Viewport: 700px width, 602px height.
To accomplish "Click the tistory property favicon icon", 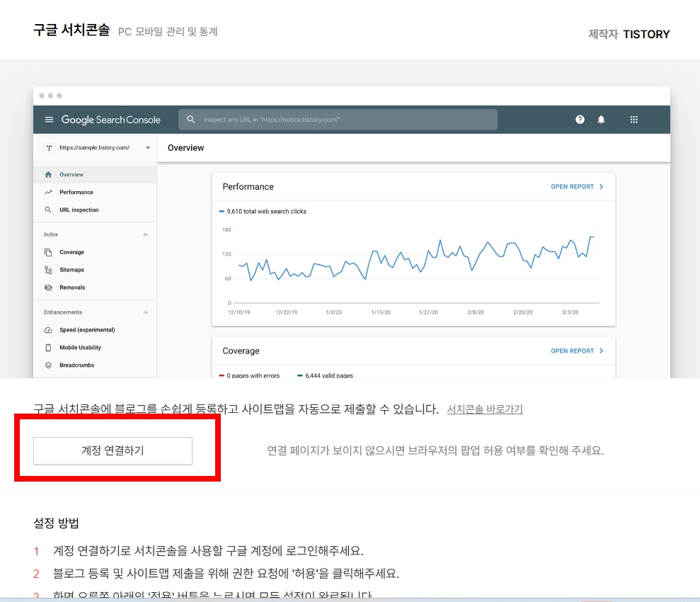I will pyautogui.click(x=49, y=148).
